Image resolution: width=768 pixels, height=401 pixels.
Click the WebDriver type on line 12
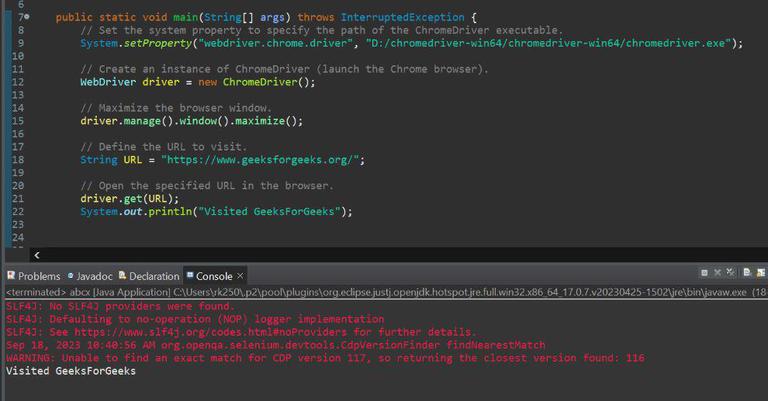[108, 82]
